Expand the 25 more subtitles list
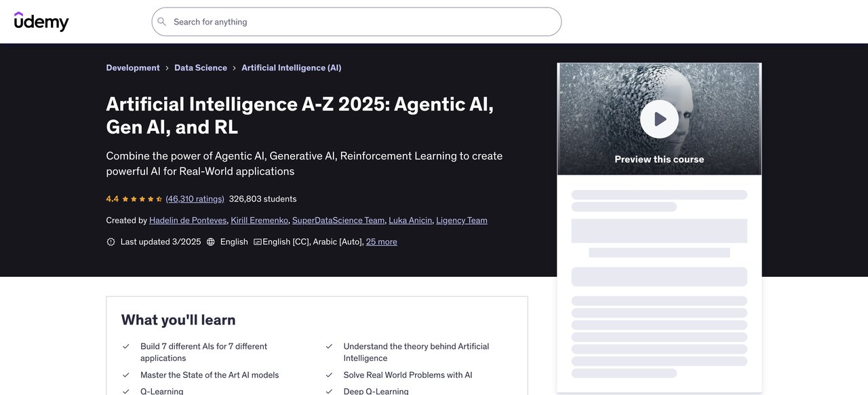Screen dimensions: 868x395 pyautogui.click(x=381, y=242)
